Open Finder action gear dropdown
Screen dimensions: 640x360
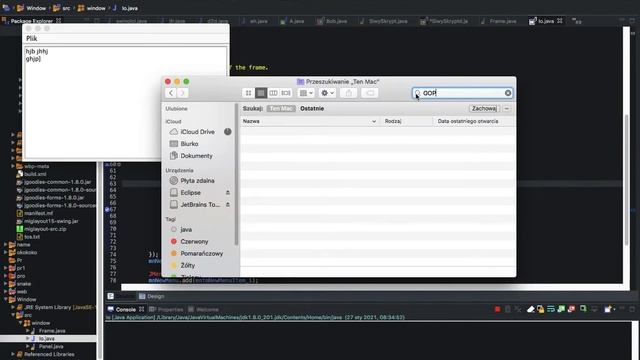tap(327, 93)
